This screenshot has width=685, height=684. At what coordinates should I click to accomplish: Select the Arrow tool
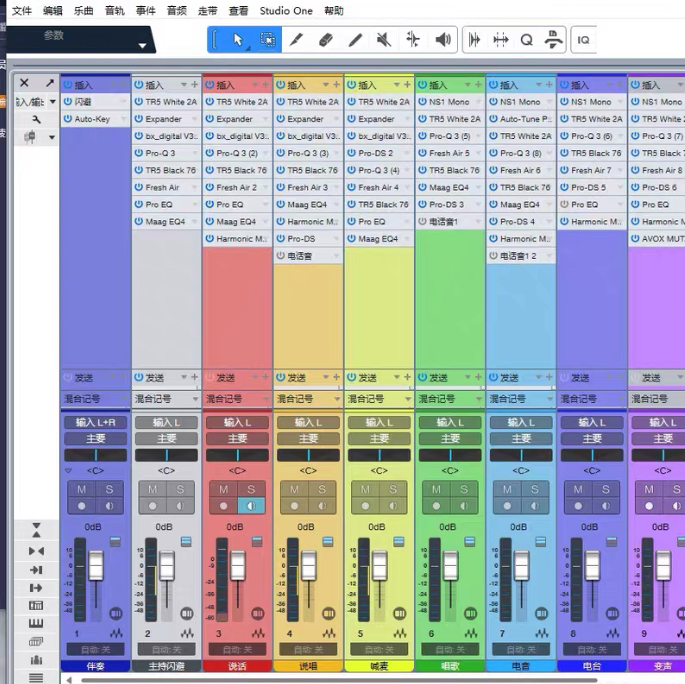[238, 40]
